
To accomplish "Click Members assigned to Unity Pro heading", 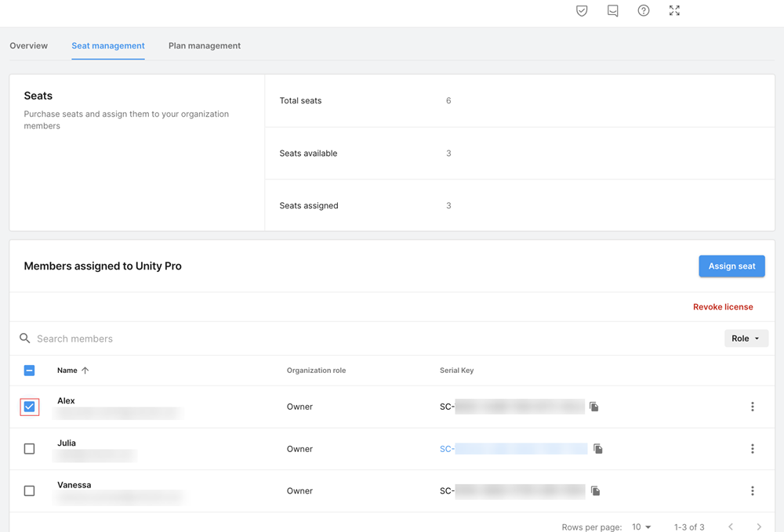I will 103,266.
